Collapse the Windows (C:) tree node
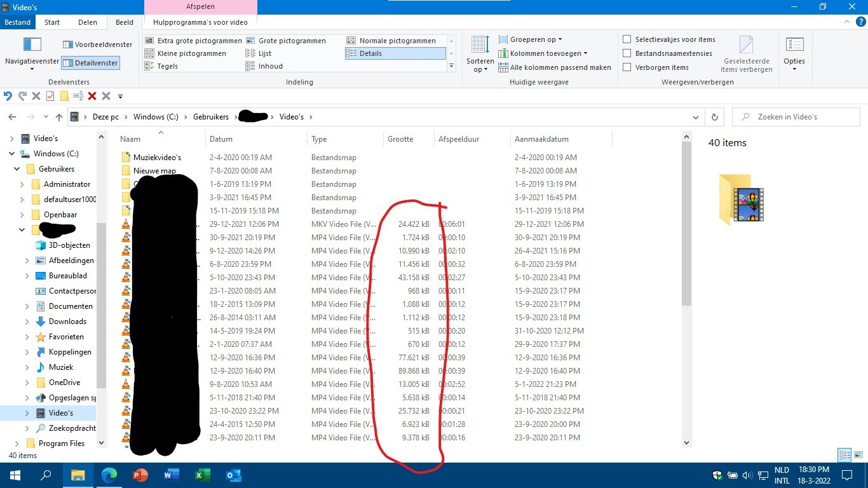The image size is (868, 488). (x=12, y=154)
